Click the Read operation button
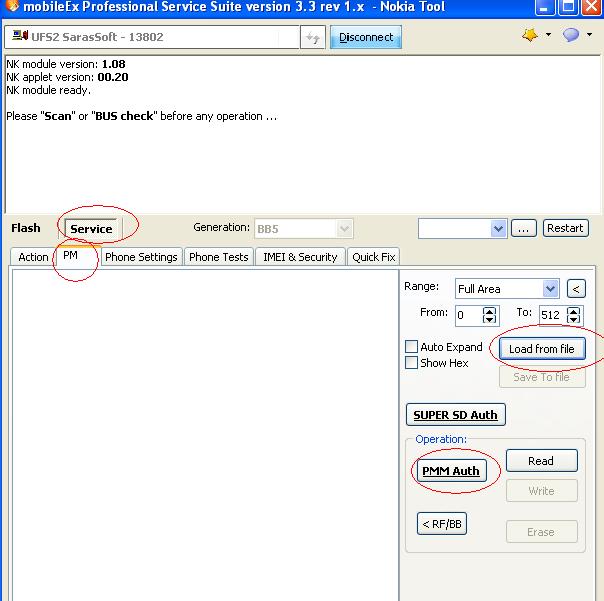The height and width of the screenshot is (601, 604). (541, 461)
